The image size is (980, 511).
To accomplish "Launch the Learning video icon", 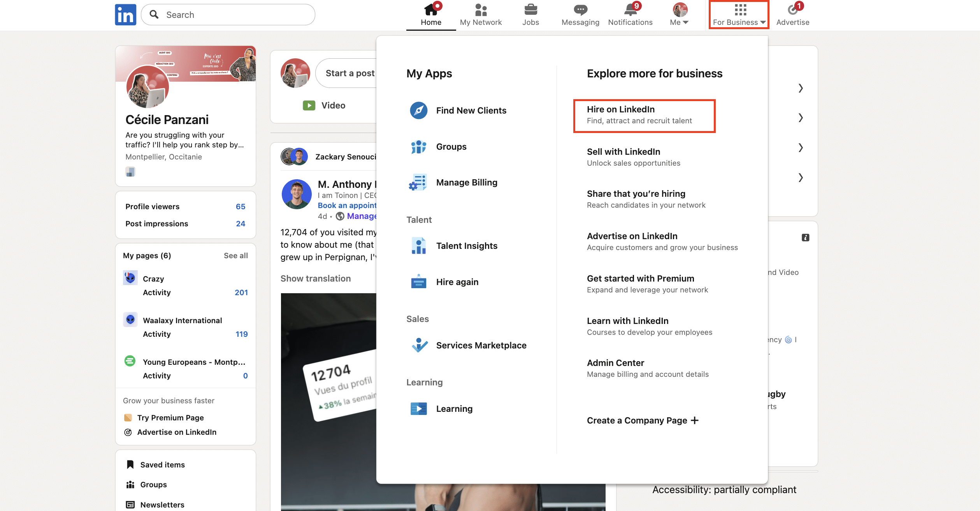I will click(418, 409).
